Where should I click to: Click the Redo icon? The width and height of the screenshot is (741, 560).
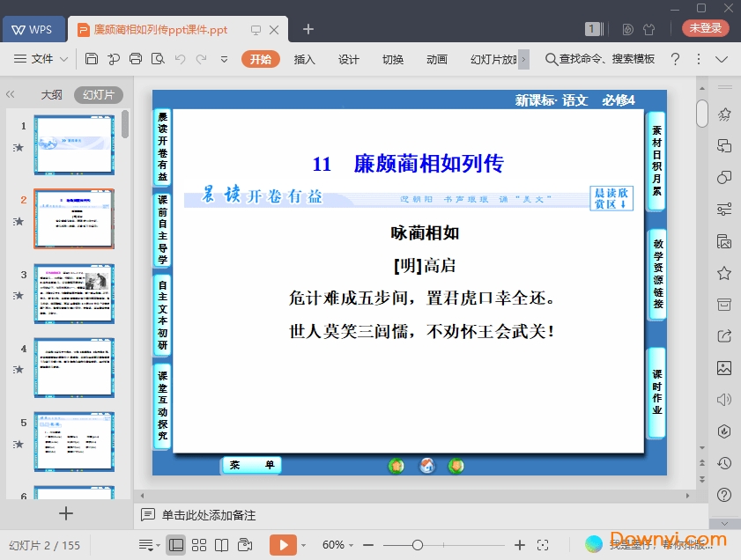(x=201, y=58)
